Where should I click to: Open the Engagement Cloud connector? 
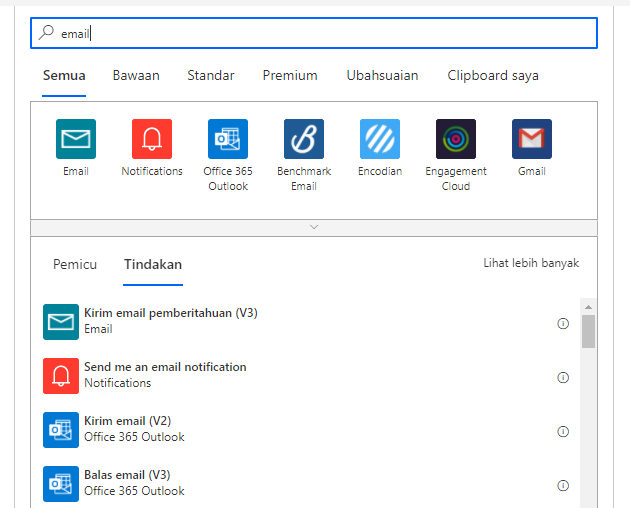point(456,139)
